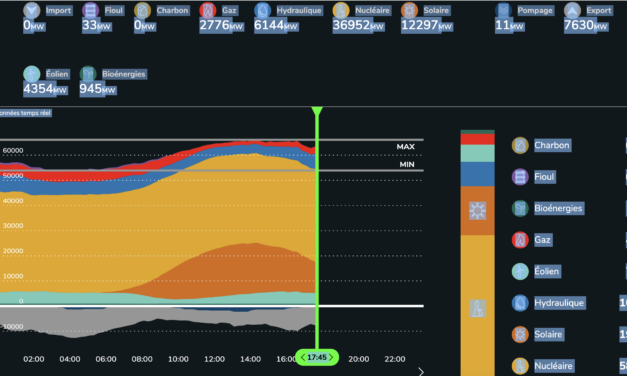This screenshot has height=376, width=627.
Task: Click the Hydraulique label in the legend
Action: [x=559, y=303]
